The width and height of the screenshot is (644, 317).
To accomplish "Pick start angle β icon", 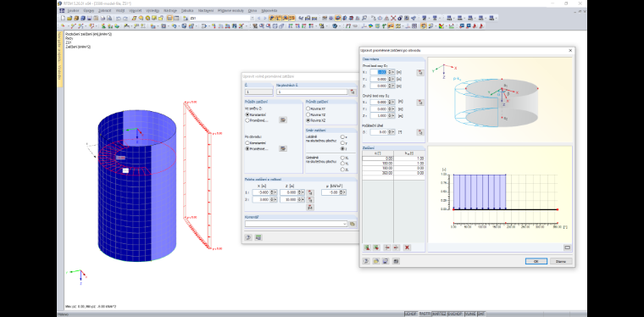I will coord(420,132).
